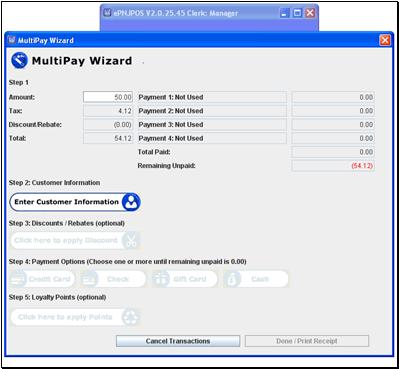
Task: Click the check payment icon
Action: [x=89, y=279]
